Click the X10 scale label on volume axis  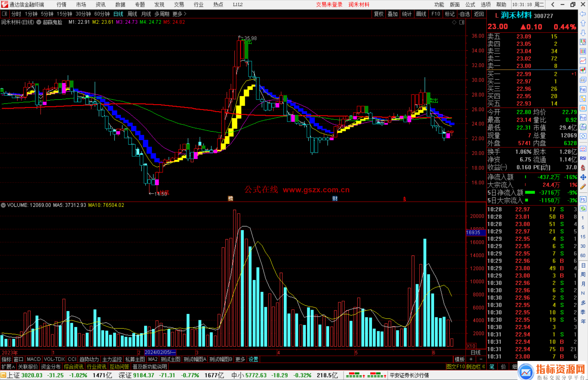pos(471,346)
